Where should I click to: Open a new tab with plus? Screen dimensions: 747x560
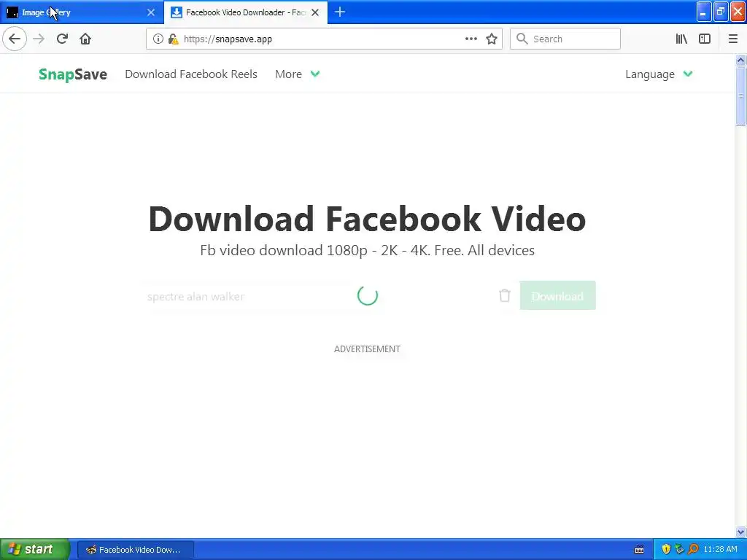coord(340,12)
